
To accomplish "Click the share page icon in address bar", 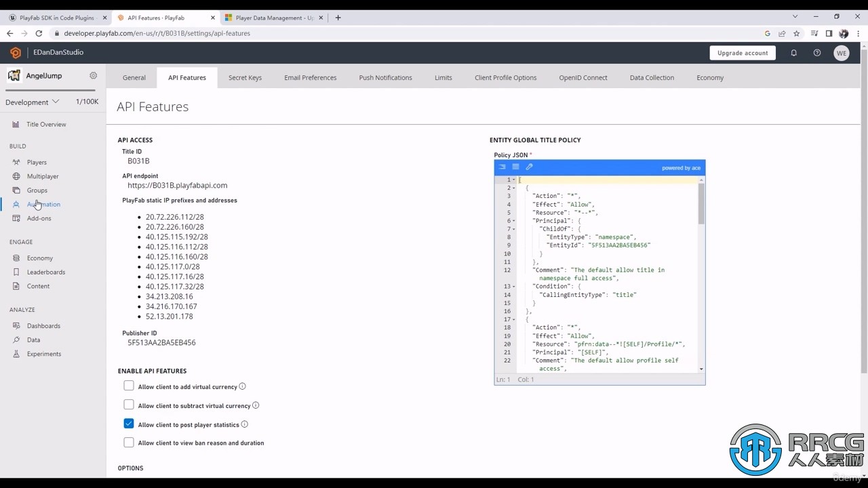I will (782, 33).
